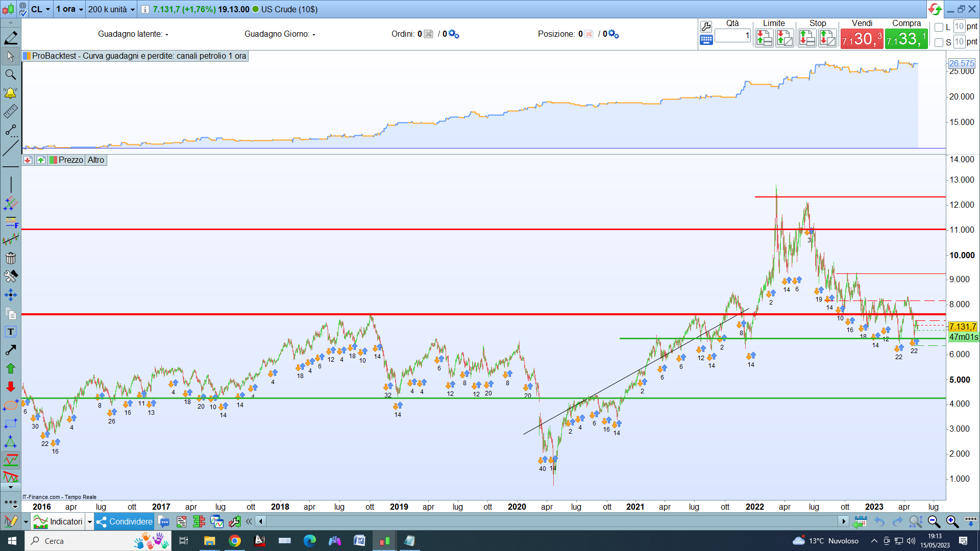This screenshot has height=551, width=980.
Task: Toggle the S points checkbox
Action: [x=939, y=42]
